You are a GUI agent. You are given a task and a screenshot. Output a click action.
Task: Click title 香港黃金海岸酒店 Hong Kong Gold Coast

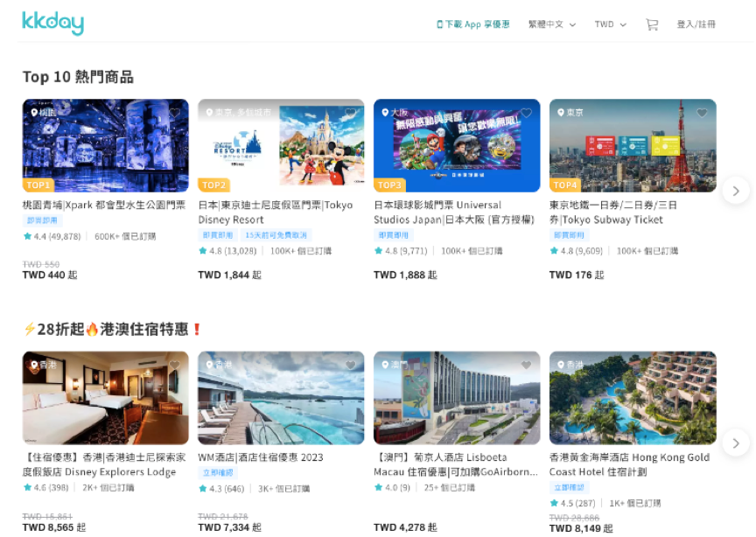[x=629, y=464]
